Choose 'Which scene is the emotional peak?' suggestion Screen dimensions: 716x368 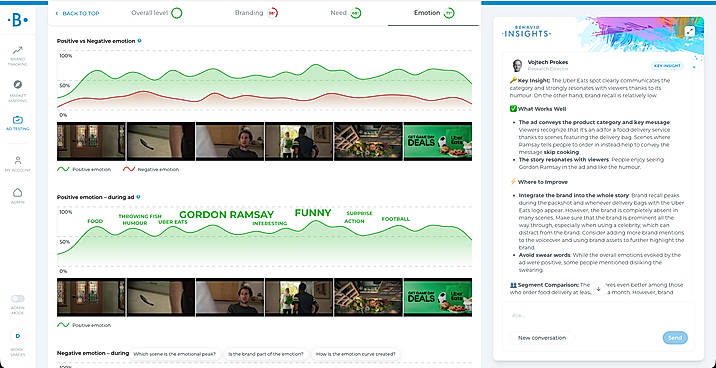point(175,354)
